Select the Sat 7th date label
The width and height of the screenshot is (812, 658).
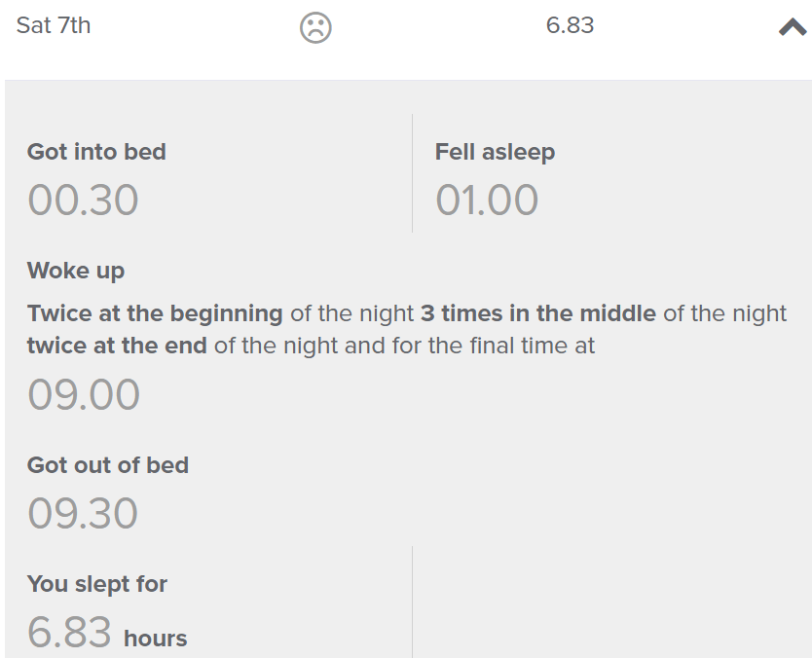point(54,26)
